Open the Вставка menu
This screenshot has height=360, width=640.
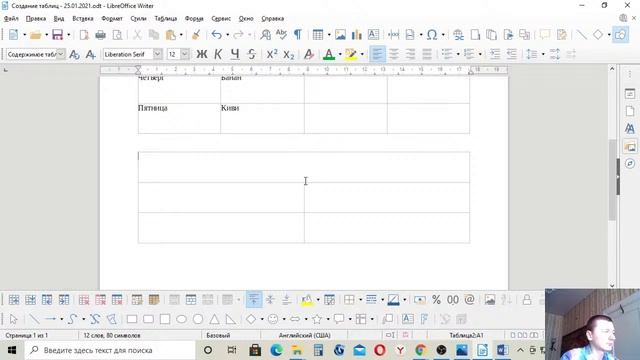pos(83,18)
